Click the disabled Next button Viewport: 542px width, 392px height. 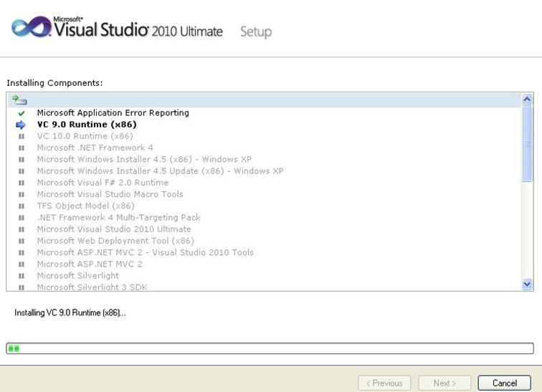[x=444, y=383]
